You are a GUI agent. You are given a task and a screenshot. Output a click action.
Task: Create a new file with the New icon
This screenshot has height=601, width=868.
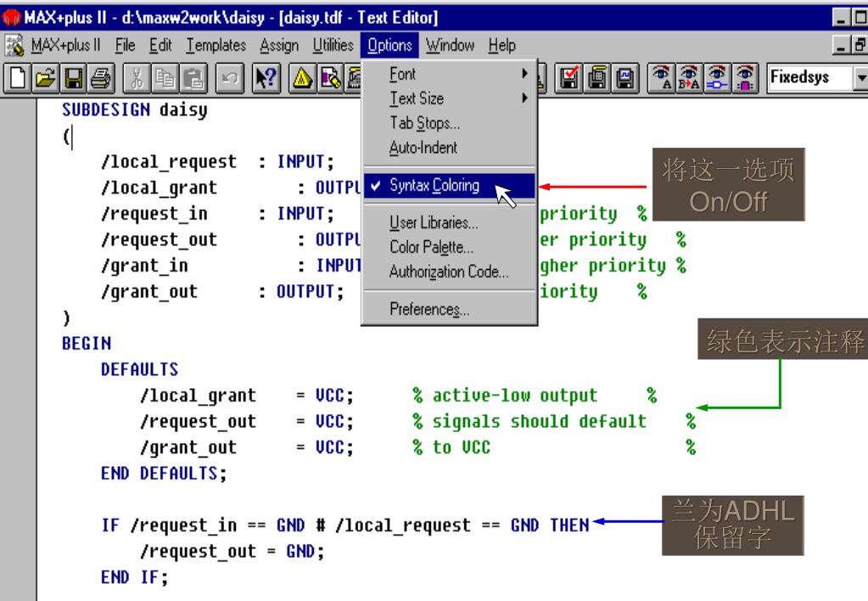click(17, 77)
